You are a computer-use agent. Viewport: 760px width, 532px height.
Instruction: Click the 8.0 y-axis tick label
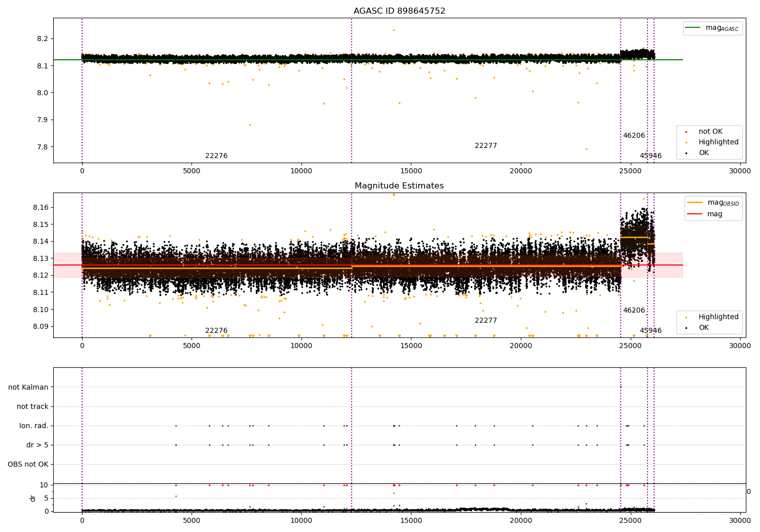pyautogui.click(x=43, y=93)
